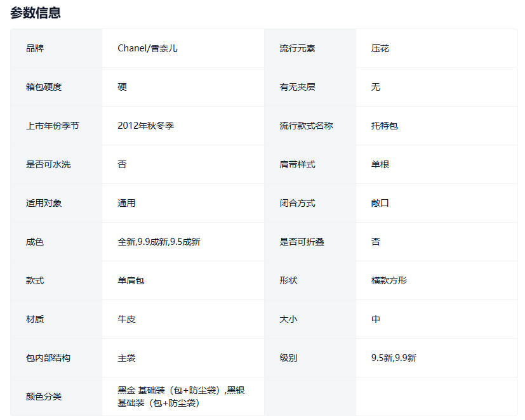Select the Chanel/香奈儿 brand value
The width and height of the screenshot is (525, 420).
(147, 48)
